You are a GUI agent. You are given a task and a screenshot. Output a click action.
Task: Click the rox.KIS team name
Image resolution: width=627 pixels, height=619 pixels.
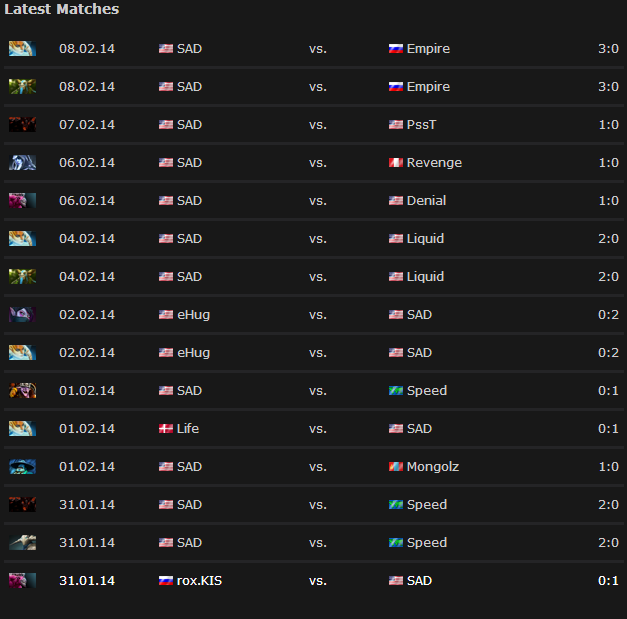(x=199, y=581)
